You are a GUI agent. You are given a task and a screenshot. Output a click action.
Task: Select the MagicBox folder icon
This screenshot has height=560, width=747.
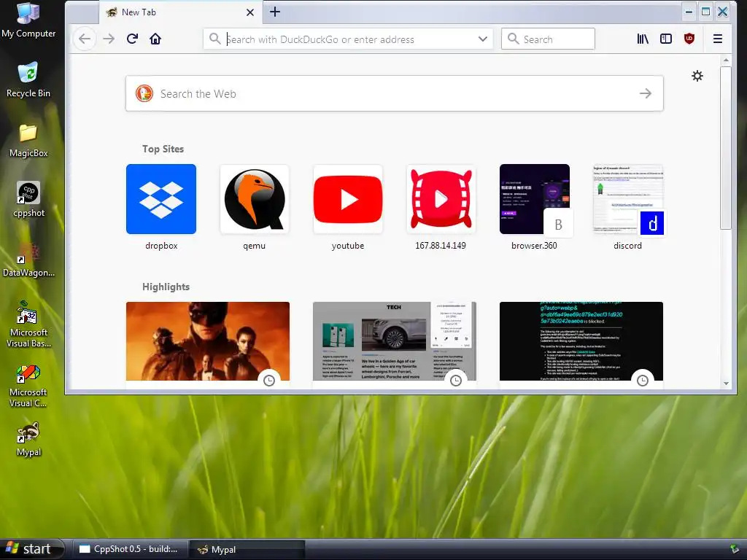(28, 140)
